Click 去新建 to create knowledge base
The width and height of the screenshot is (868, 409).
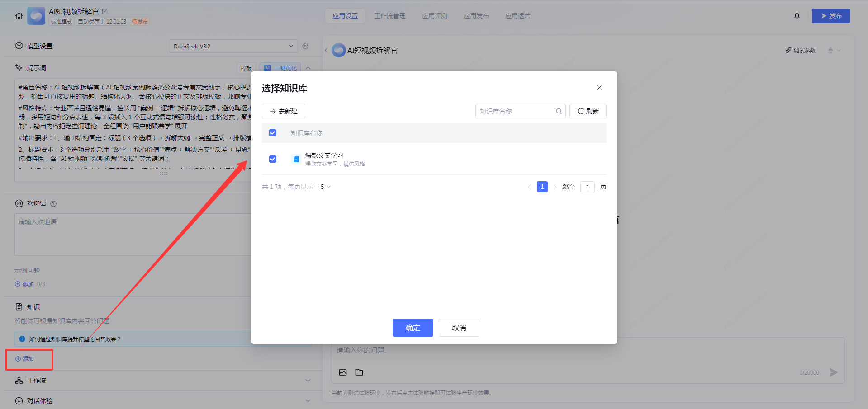point(284,111)
